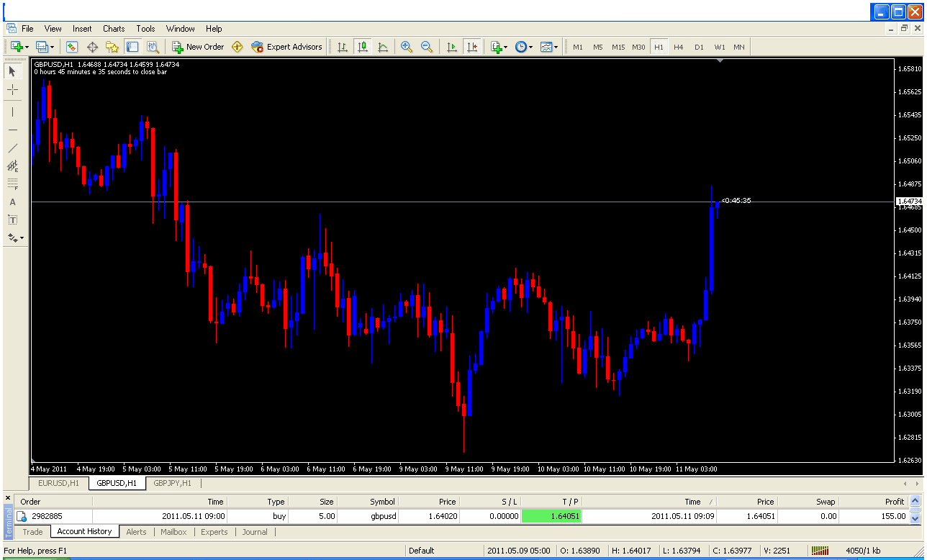Open the Periodicity clock dropdown
927x560 pixels.
pyautogui.click(x=523, y=47)
